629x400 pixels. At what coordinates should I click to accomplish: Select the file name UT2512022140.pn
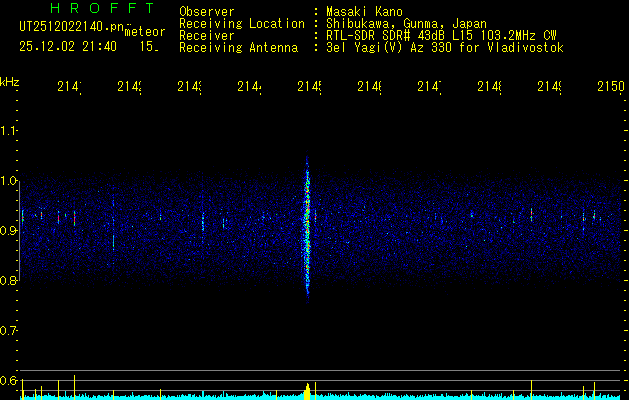point(72,27)
